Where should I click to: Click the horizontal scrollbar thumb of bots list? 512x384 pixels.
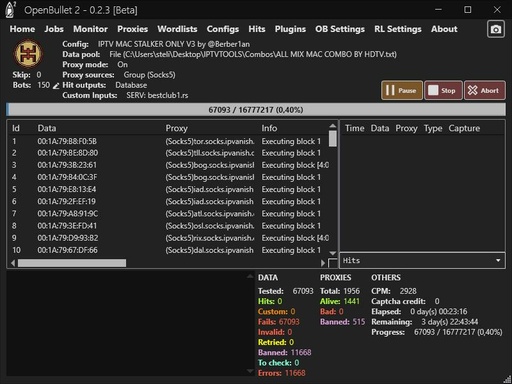pos(72,263)
